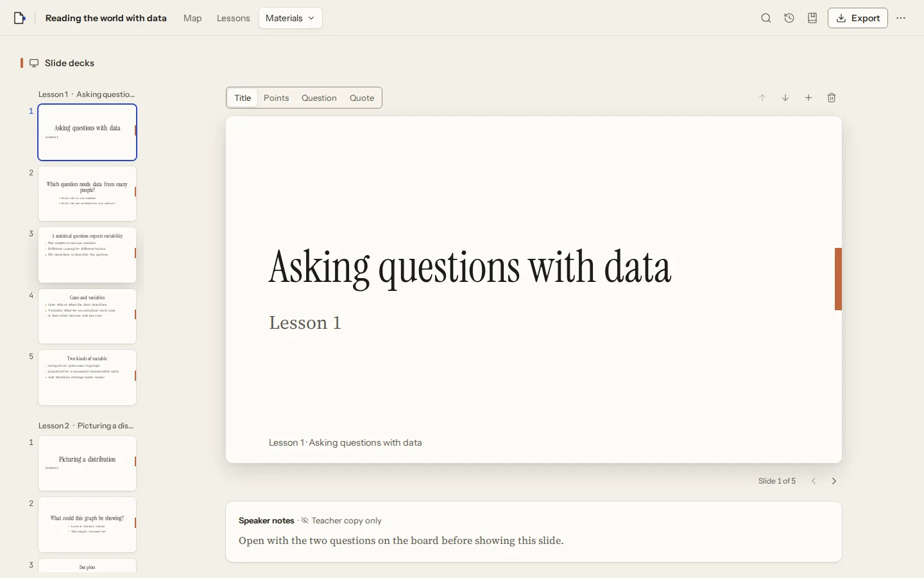The image size is (924, 578).
Task: Select the Title slide layout
Action: 243,98
